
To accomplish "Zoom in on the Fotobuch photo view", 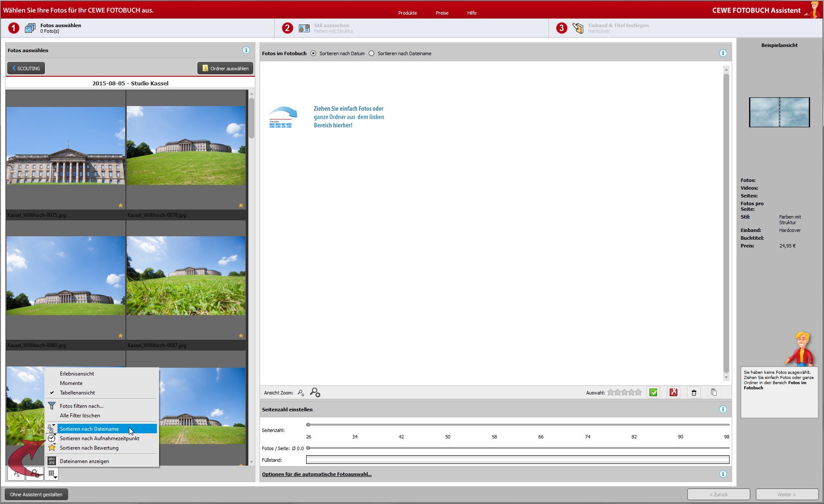I will (x=315, y=392).
